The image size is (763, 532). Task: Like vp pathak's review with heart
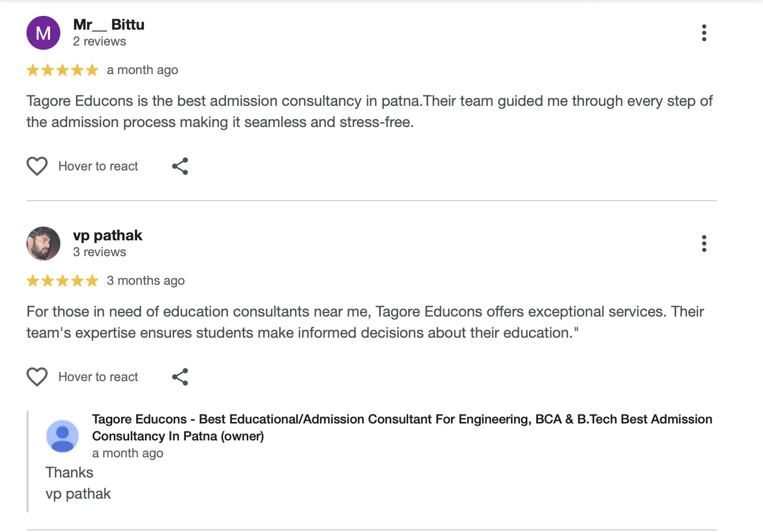[x=37, y=377]
